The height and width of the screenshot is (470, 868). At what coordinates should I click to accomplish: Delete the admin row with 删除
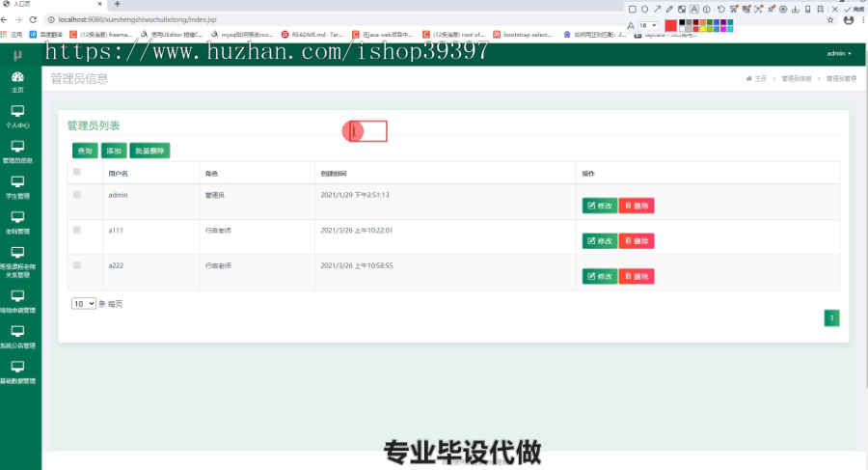click(x=637, y=206)
